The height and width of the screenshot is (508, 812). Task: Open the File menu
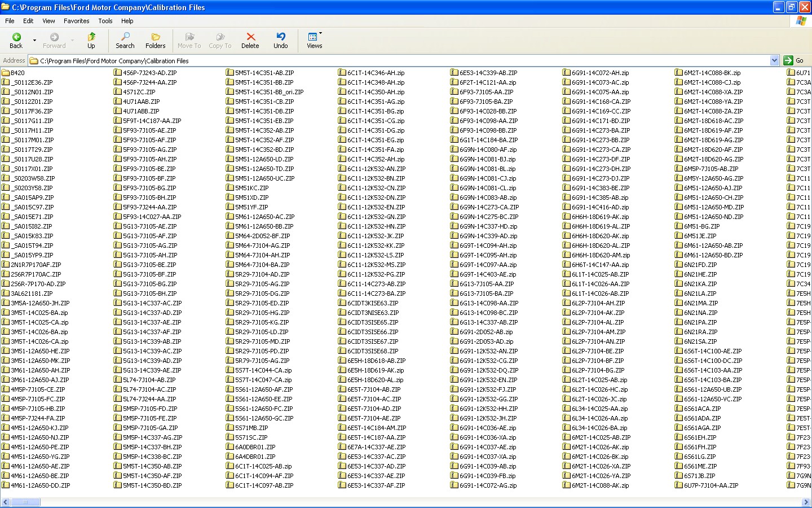pos(10,21)
